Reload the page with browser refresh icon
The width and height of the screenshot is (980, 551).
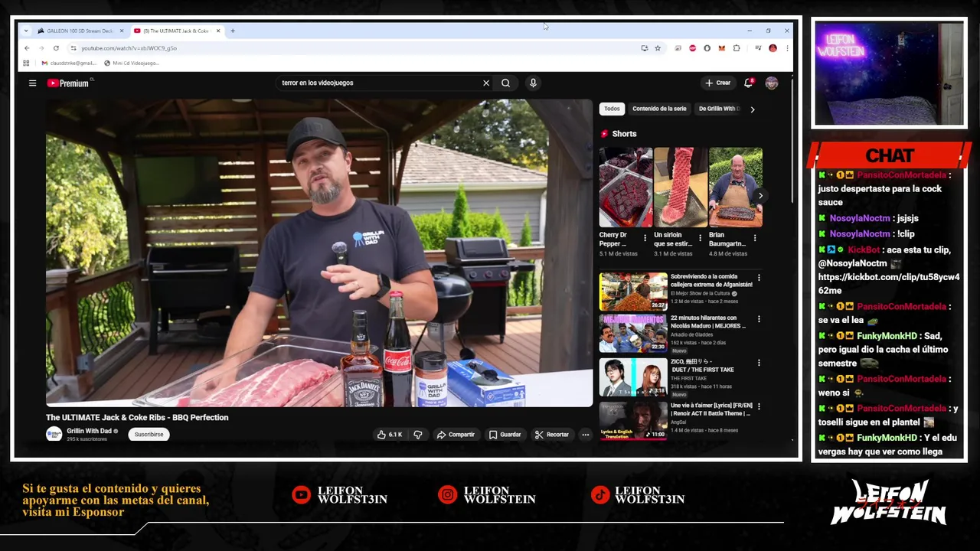[x=56, y=48]
